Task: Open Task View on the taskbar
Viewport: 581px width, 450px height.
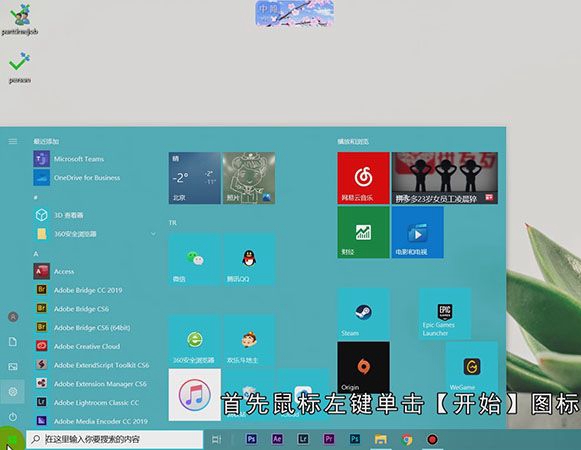Action: [216, 440]
